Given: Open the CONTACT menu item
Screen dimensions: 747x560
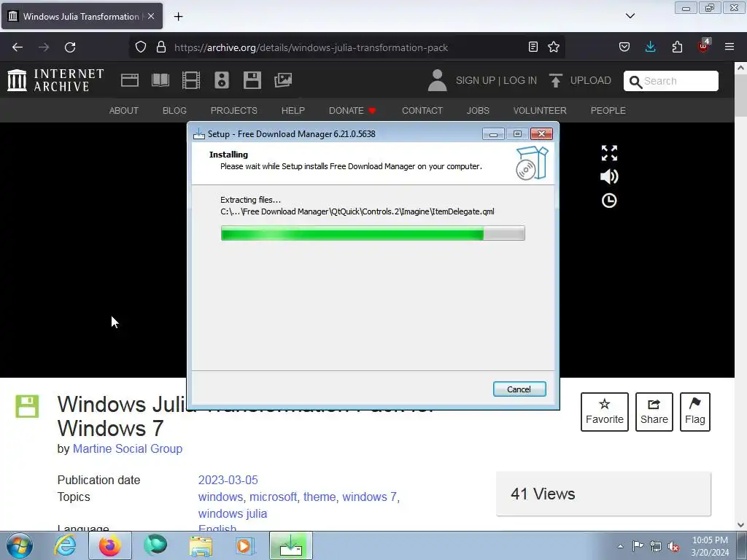Looking at the screenshot, I should click(x=422, y=111).
